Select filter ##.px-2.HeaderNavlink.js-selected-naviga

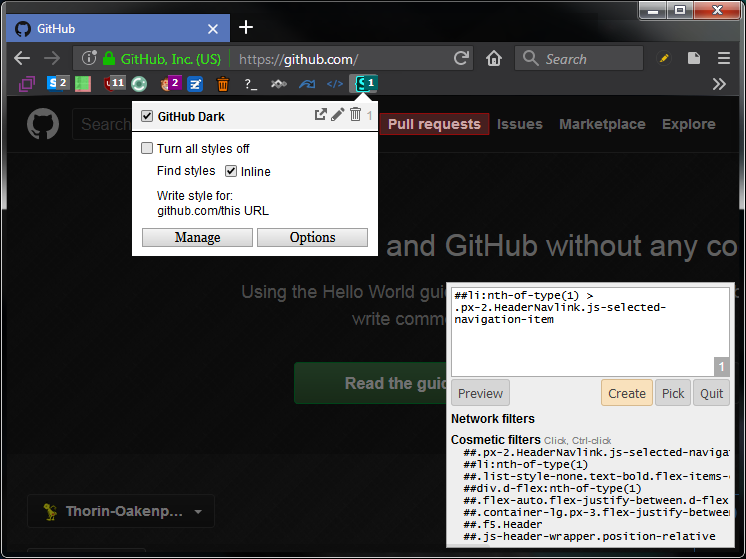coord(596,452)
